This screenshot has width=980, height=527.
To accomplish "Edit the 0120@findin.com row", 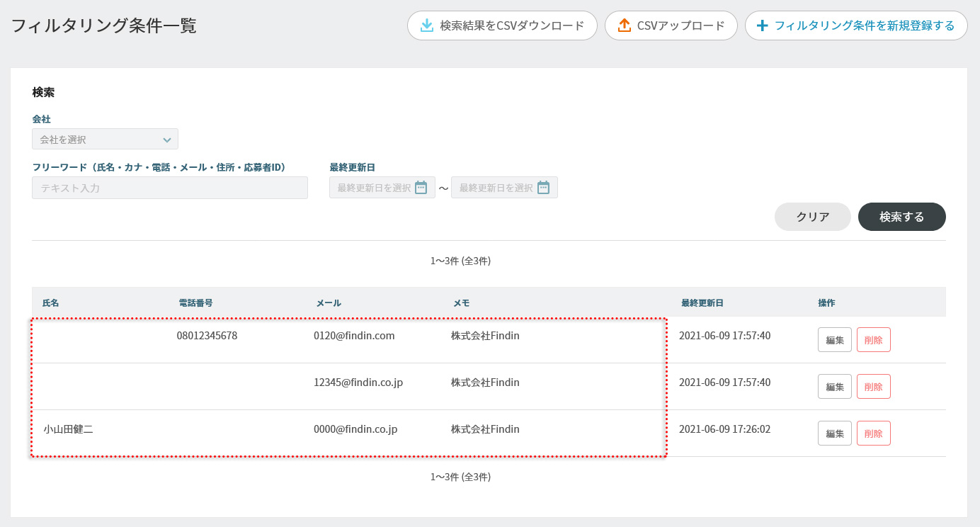I will (x=834, y=340).
